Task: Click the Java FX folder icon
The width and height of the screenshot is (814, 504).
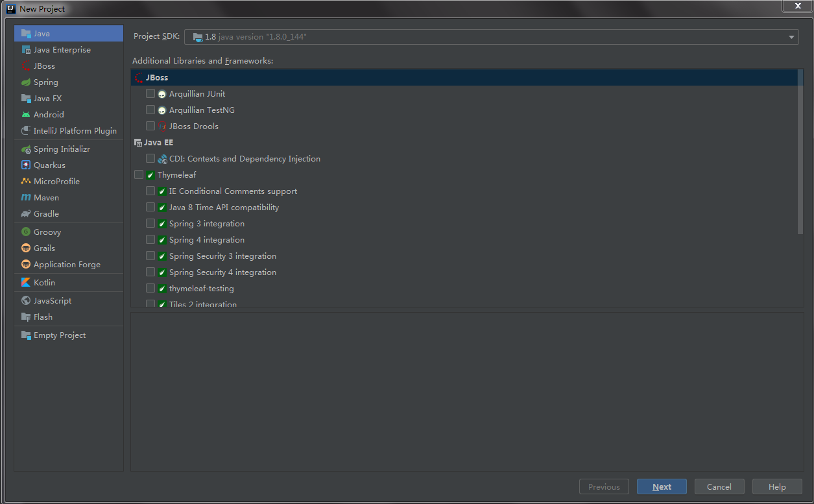Action: [x=26, y=98]
